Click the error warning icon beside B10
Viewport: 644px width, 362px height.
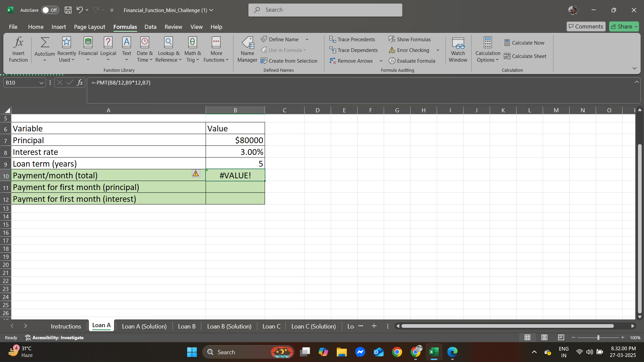[x=196, y=173]
